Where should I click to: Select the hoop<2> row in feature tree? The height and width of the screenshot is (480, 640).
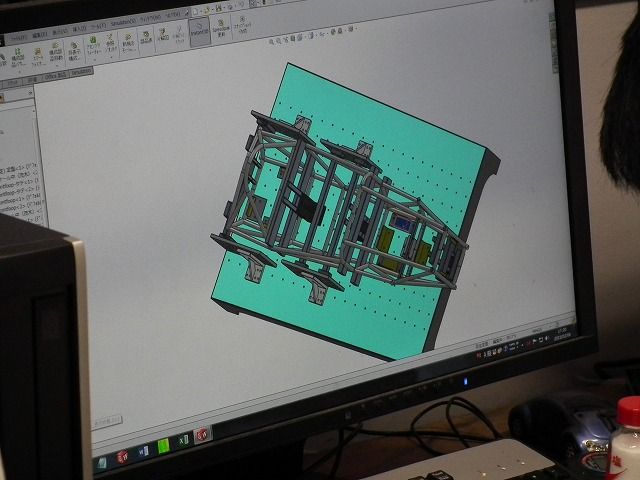(x=22, y=209)
